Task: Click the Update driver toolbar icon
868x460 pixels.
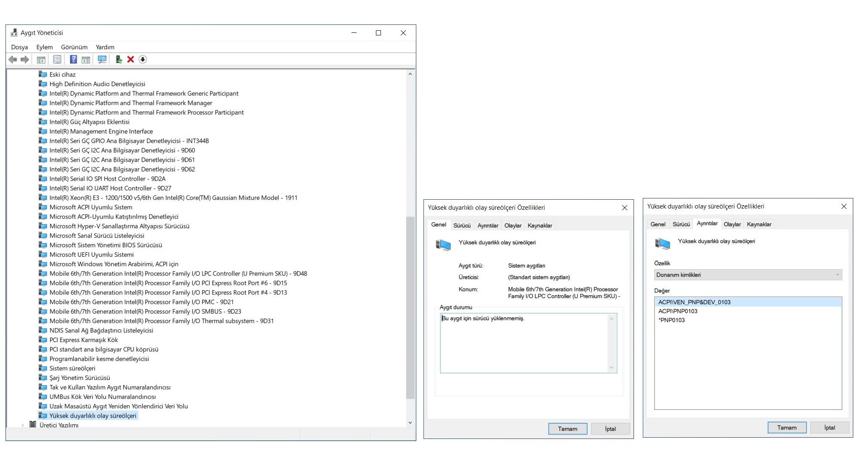Action: 119,59
